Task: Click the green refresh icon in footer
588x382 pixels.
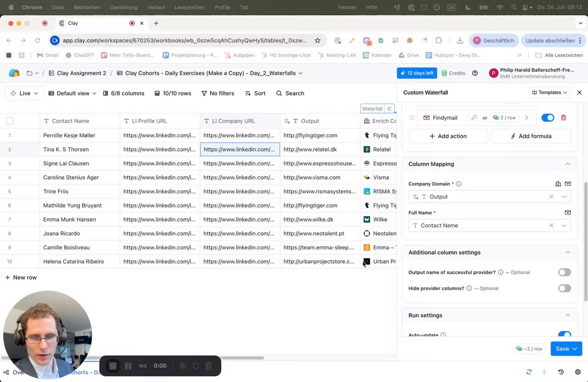Action: [x=529, y=372]
